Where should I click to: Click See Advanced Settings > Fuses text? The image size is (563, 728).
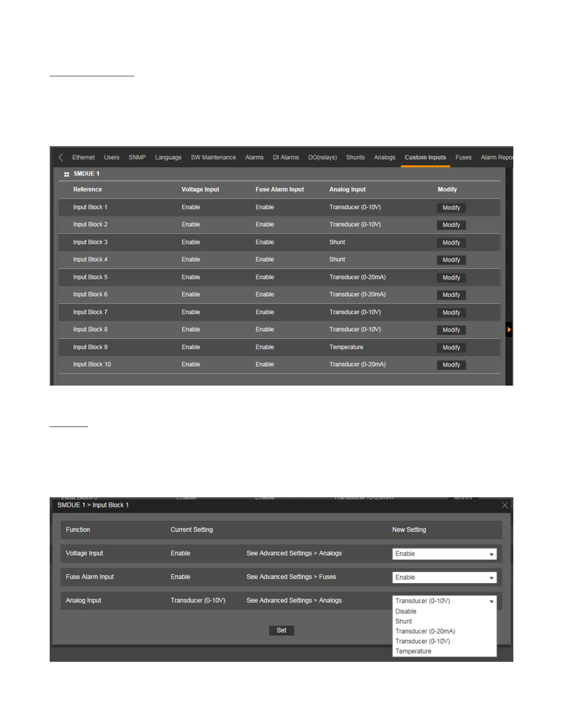(x=291, y=577)
